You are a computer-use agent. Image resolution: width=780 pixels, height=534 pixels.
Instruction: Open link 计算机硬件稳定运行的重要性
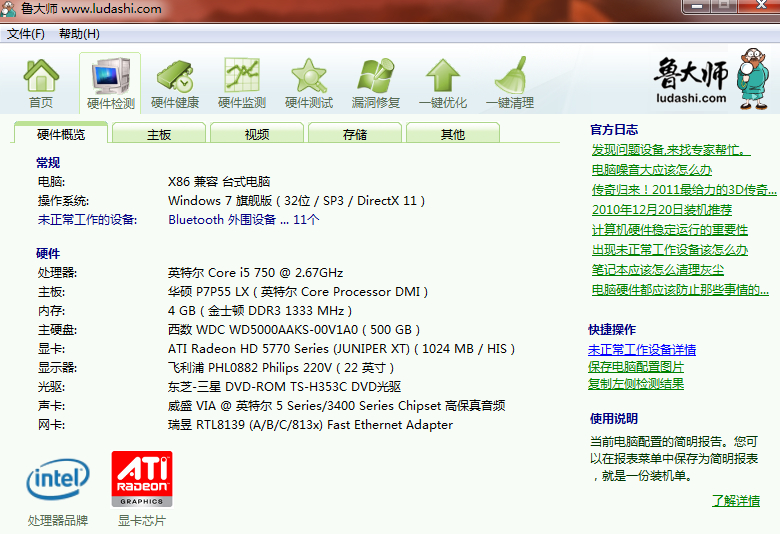pos(670,229)
